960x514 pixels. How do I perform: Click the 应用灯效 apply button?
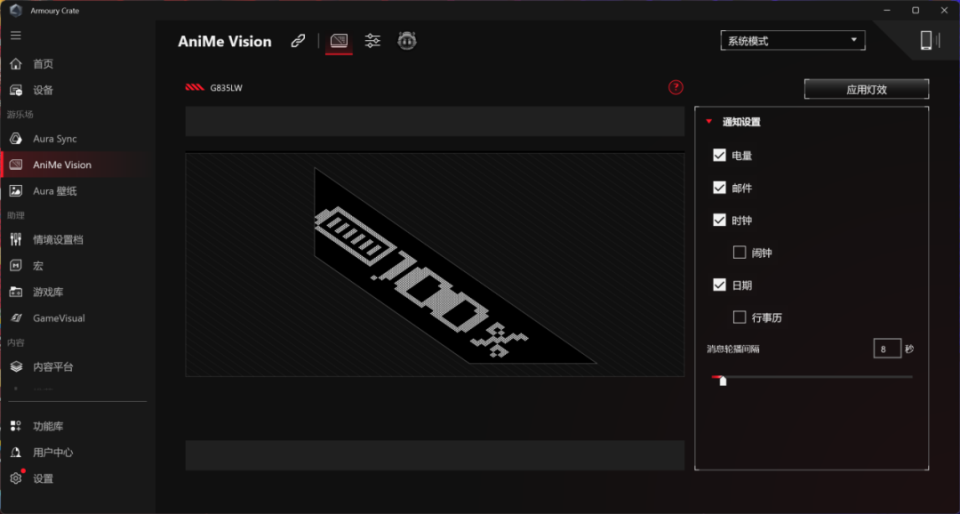click(866, 89)
